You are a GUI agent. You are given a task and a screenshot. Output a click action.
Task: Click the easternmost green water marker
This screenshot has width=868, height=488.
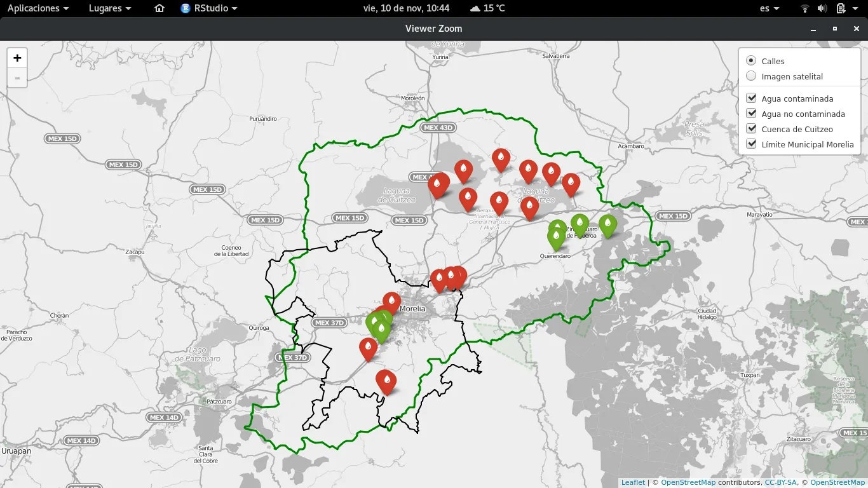click(607, 226)
